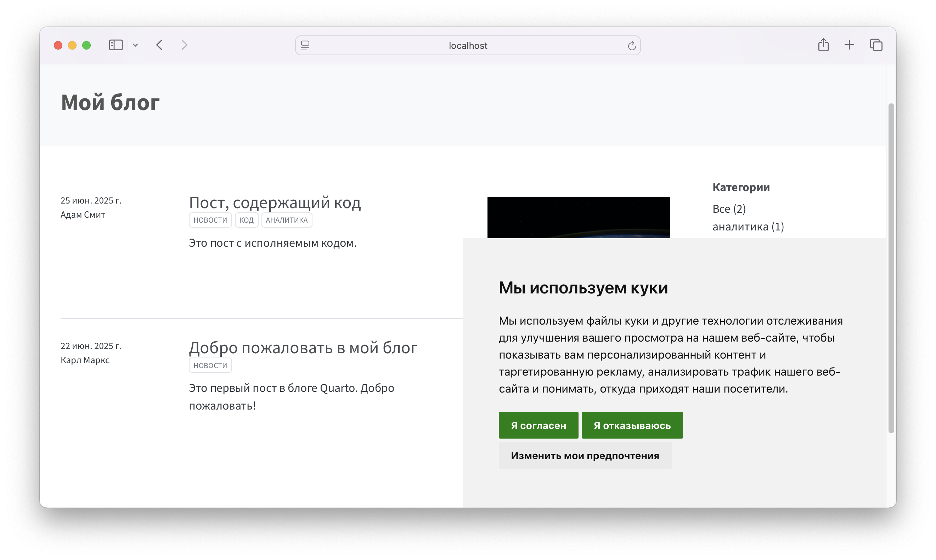Image resolution: width=936 pixels, height=560 pixels.
Task: Reload the localhost page
Action: 632,46
